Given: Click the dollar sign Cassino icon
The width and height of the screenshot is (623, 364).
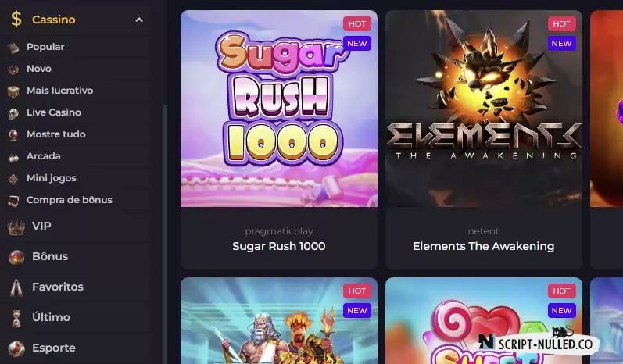Looking at the screenshot, I should [16, 19].
